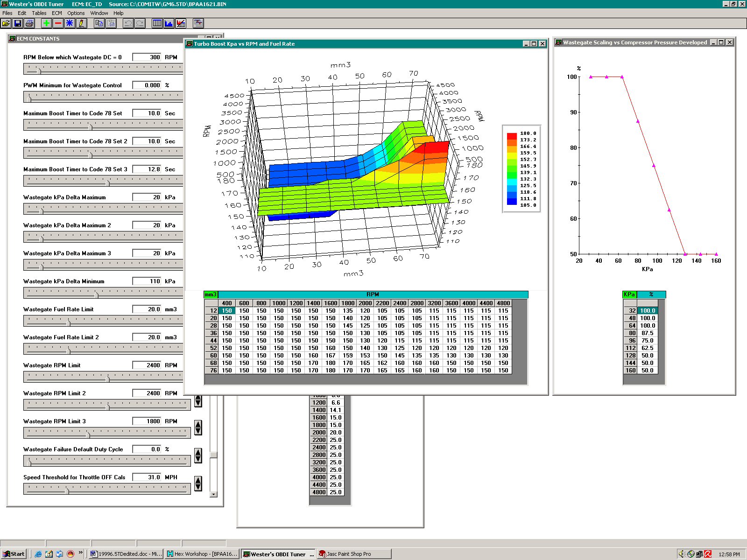This screenshot has width=747, height=560.
Task: Click the Wastegate kPa Delta Minimum value field
Action: [147, 281]
